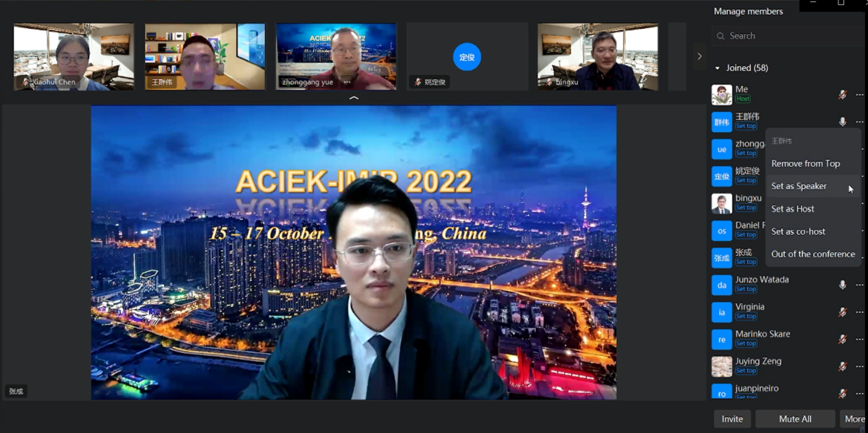Choose 'Out of the conference' menu entry
868x433 pixels.
813,254
